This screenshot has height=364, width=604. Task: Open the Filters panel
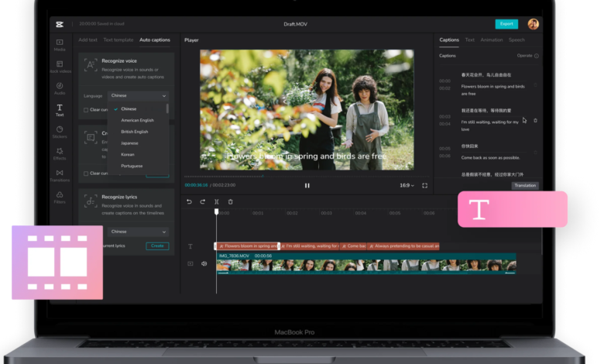60,197
